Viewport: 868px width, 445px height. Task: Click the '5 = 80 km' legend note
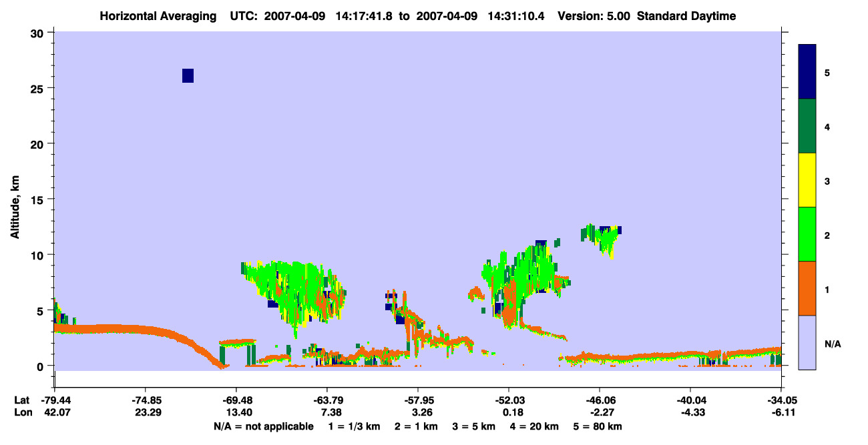(598, 426)
